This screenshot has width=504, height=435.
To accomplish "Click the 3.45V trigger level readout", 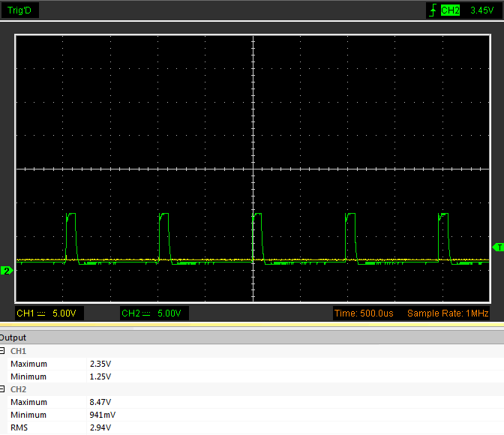I will (481, 10).
